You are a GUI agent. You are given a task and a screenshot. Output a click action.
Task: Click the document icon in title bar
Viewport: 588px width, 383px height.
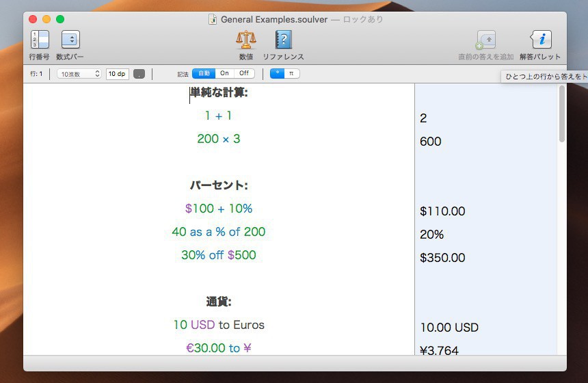pos(213,19)
